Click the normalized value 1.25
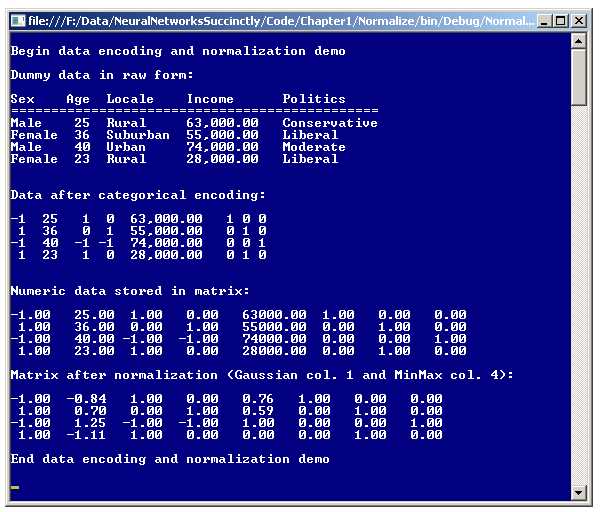 (90, 423)
